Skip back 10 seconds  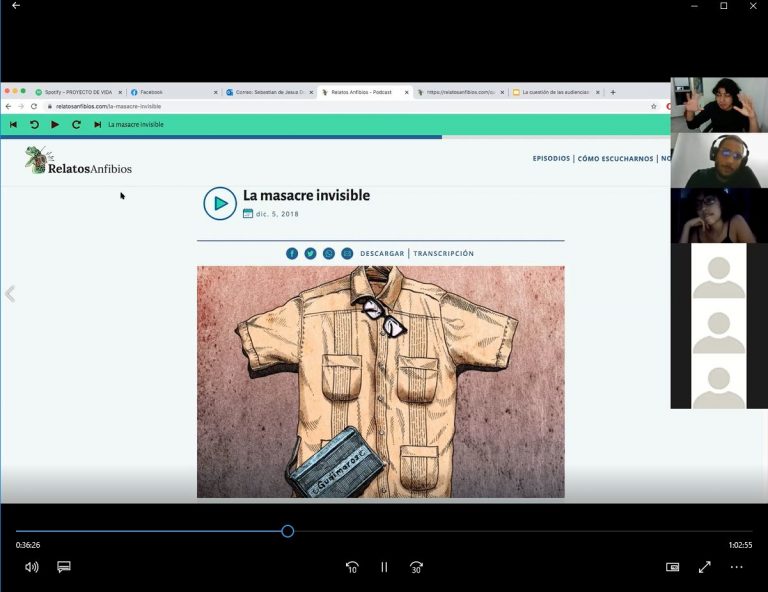coord(352,567)
